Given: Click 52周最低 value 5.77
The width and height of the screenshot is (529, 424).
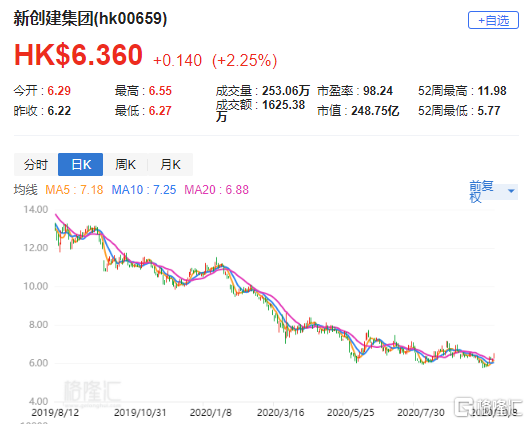Looking at the screenshot, I should point(489,111).
